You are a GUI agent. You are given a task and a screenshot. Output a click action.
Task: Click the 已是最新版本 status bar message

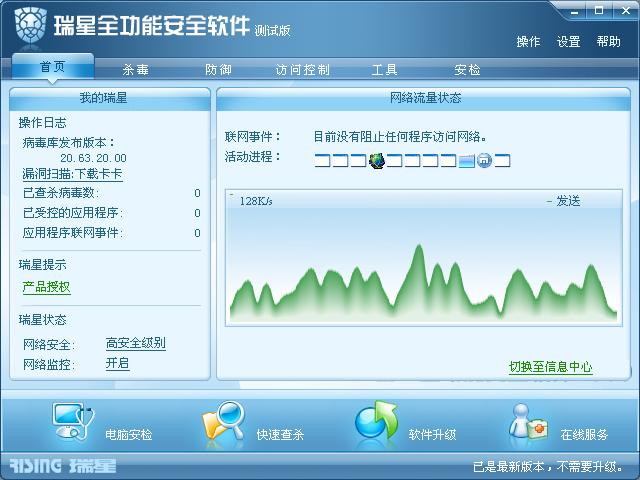(548, 466)
